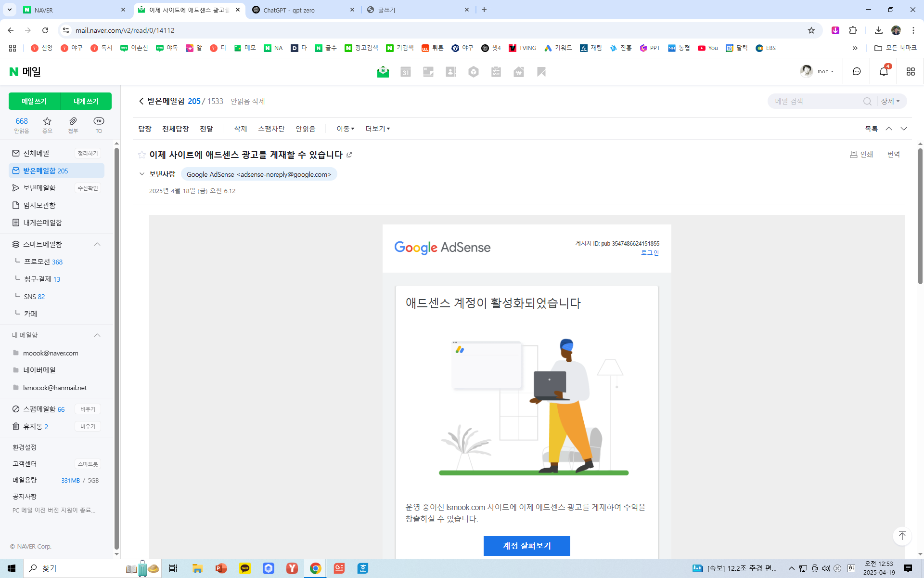This screenshot has height=578, width=924.
Task: Collapse the 스마트메일함 folder group
Action: pyautogui.click(x=97, y=244)
